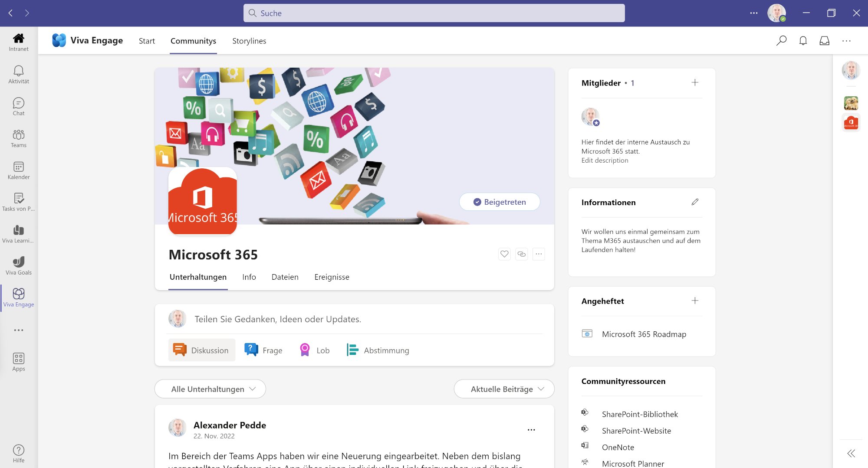Open the dog photo community shortcut
This screenshot has height=468, width=868.
click(x=851, y=103)
